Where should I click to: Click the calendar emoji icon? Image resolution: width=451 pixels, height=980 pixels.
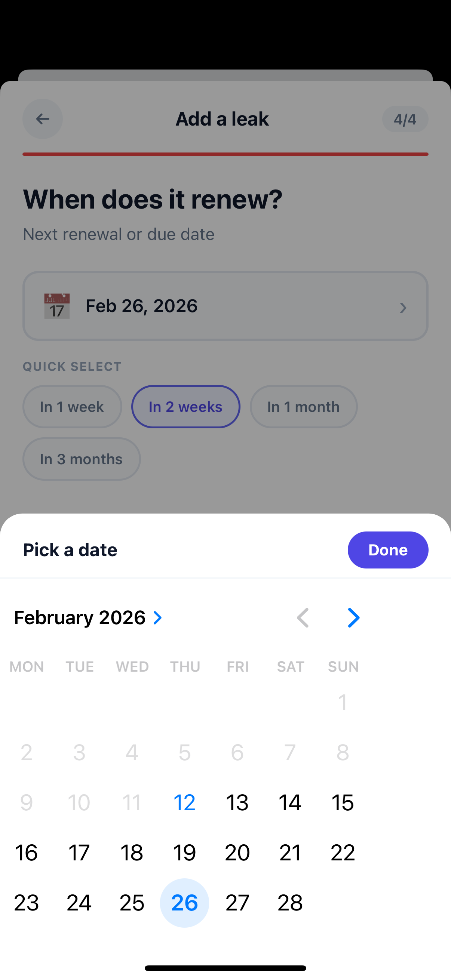coord(57,306)
